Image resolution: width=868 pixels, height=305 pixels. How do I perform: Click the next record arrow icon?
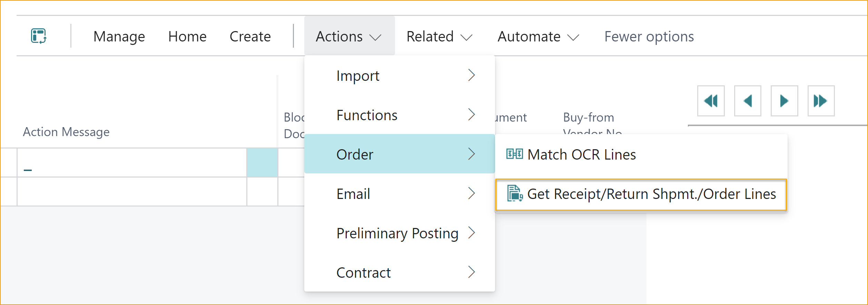(784, 101)
